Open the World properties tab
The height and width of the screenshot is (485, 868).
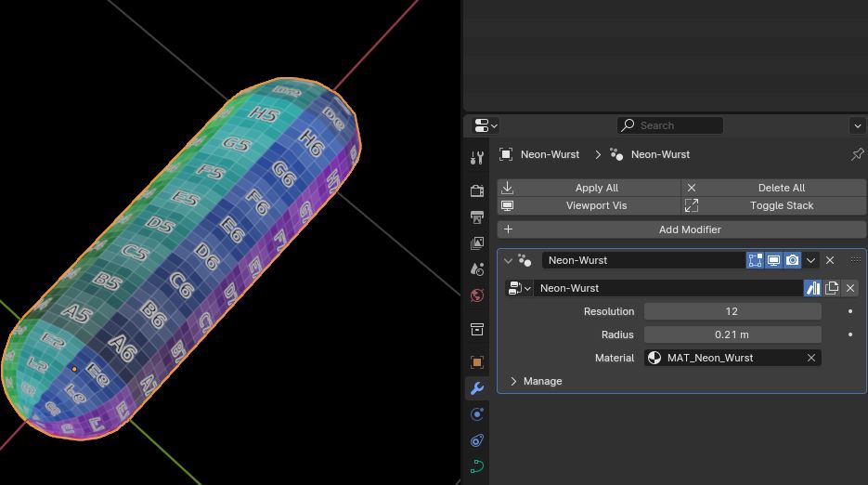pyautogui.click(x=477, y=295)
